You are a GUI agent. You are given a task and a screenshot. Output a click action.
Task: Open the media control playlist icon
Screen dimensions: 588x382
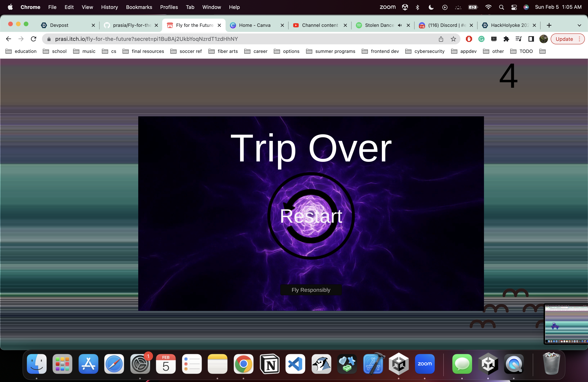point(518,39)
